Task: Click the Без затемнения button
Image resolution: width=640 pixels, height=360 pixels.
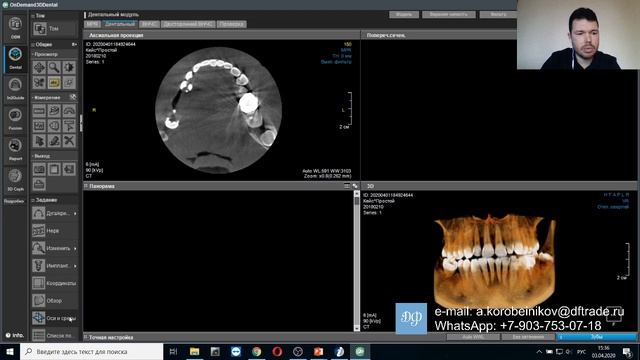Action: 528,337
